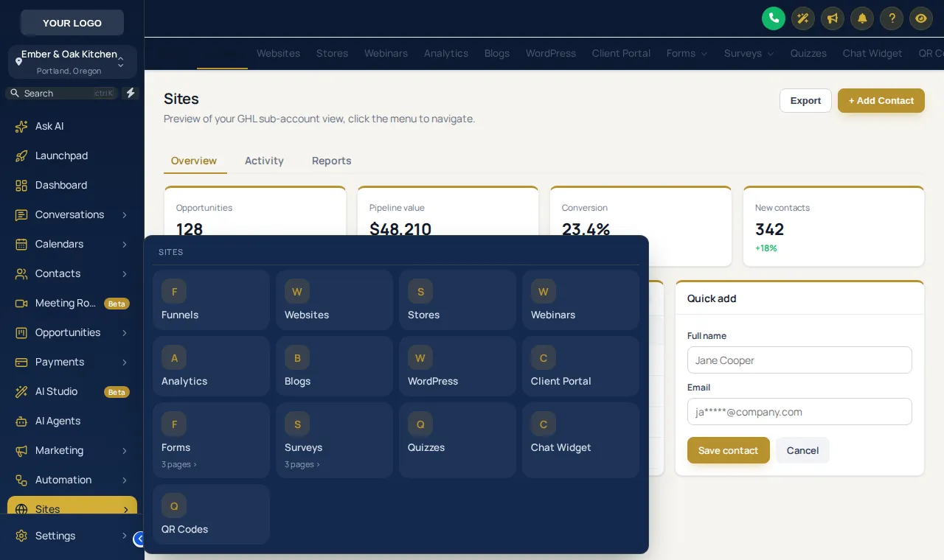944x560 pixels.
Task: Cancel the Quick add form
Action: (802, 450)
